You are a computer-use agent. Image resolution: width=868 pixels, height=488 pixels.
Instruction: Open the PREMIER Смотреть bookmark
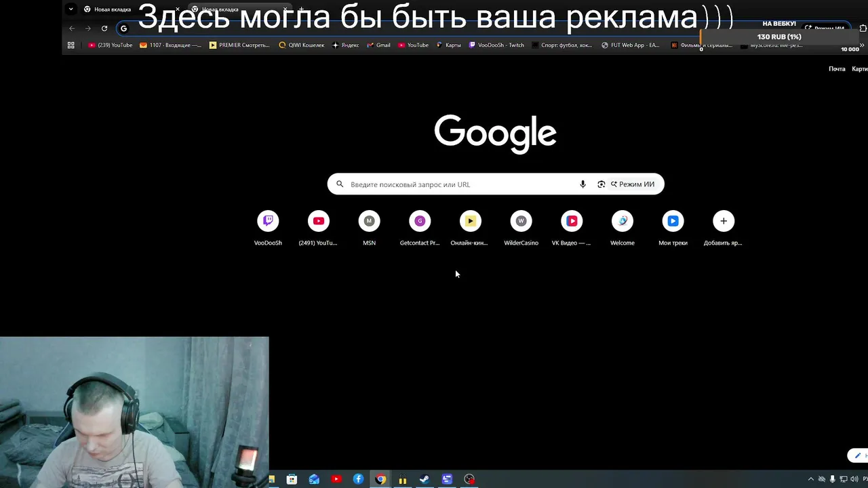coord(239,45)
